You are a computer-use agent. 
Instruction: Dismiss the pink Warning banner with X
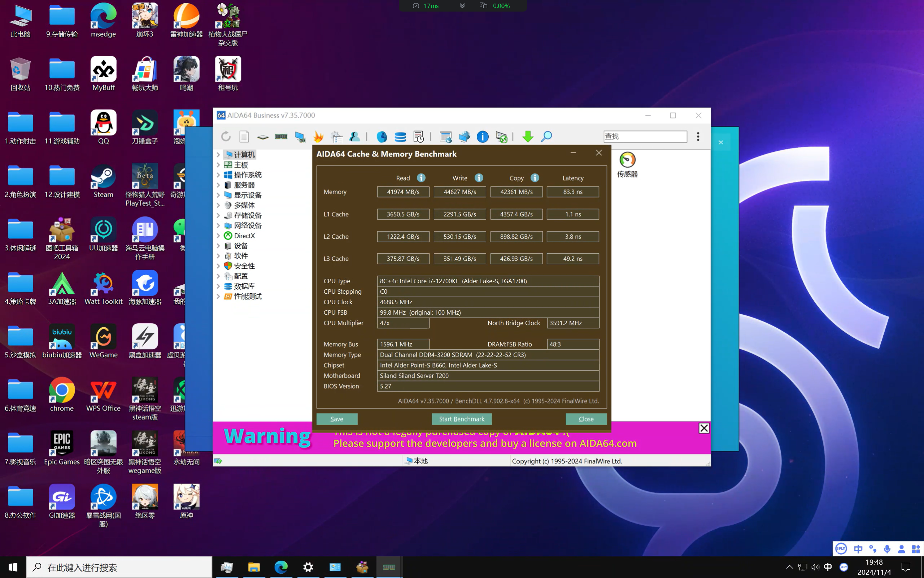pyautogui.click(x=704, y=428)
